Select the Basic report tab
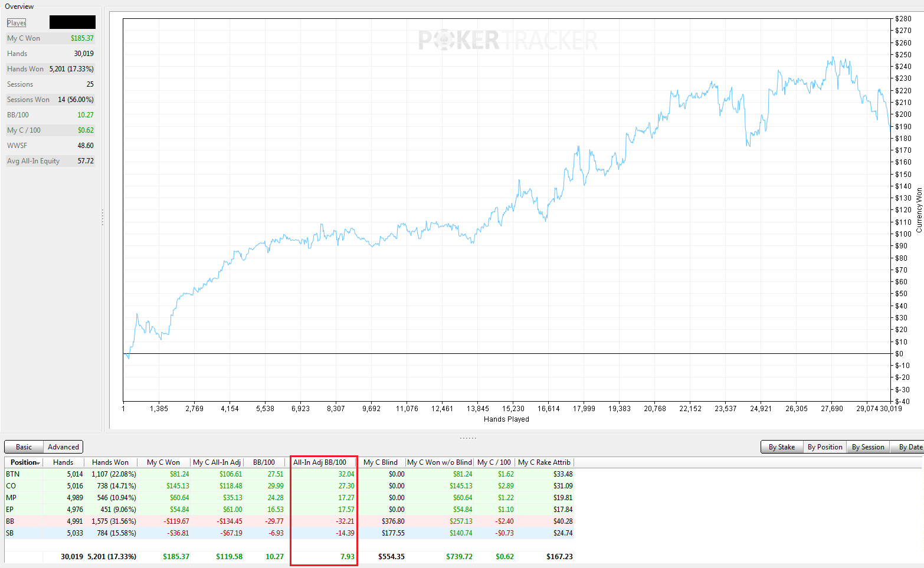This screenshot has height=568, width=924. [x=24, y=447]
